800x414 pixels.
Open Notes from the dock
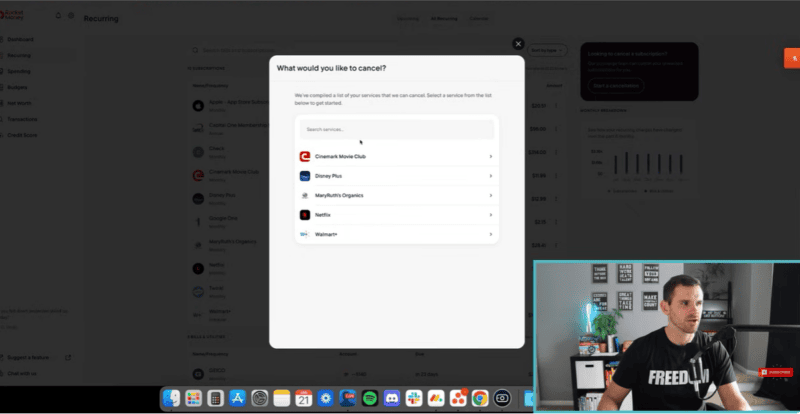(x=282, y=398)
